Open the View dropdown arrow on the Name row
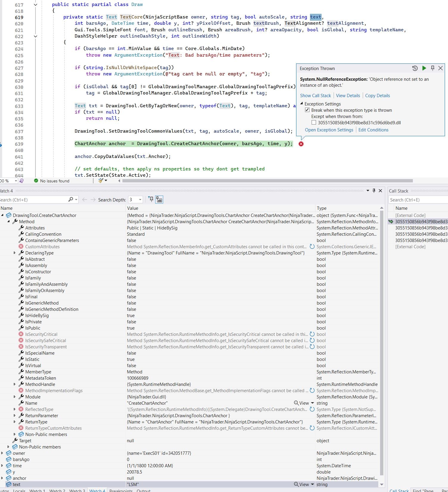The height and width of the screenshot is (492, 448). pos(312,403)
